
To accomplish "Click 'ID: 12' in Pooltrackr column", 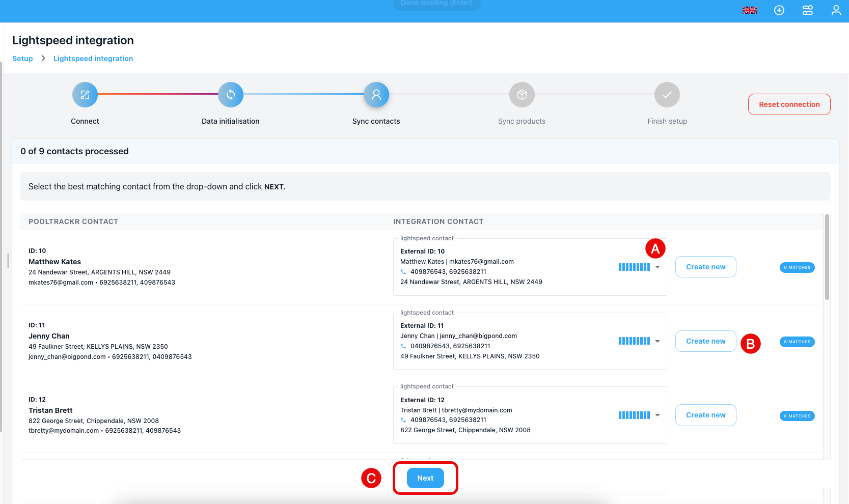I will (37, 400).
